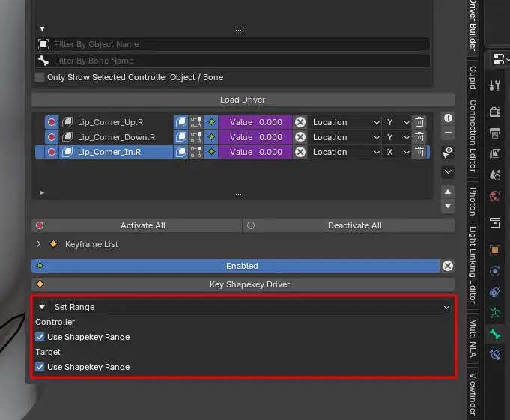
Task: Open axis X dropdown for Lip_Corner_In.R
Action: pos(397,152)
